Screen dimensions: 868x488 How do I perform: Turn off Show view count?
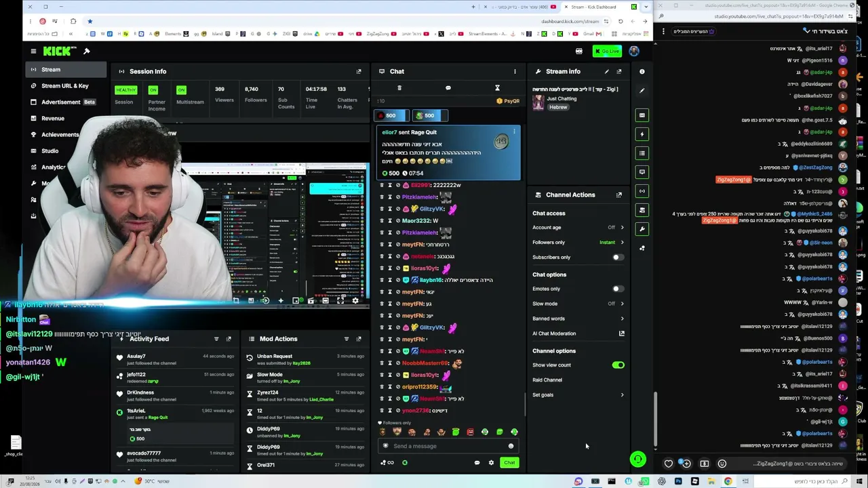click(x=618, y=365)
